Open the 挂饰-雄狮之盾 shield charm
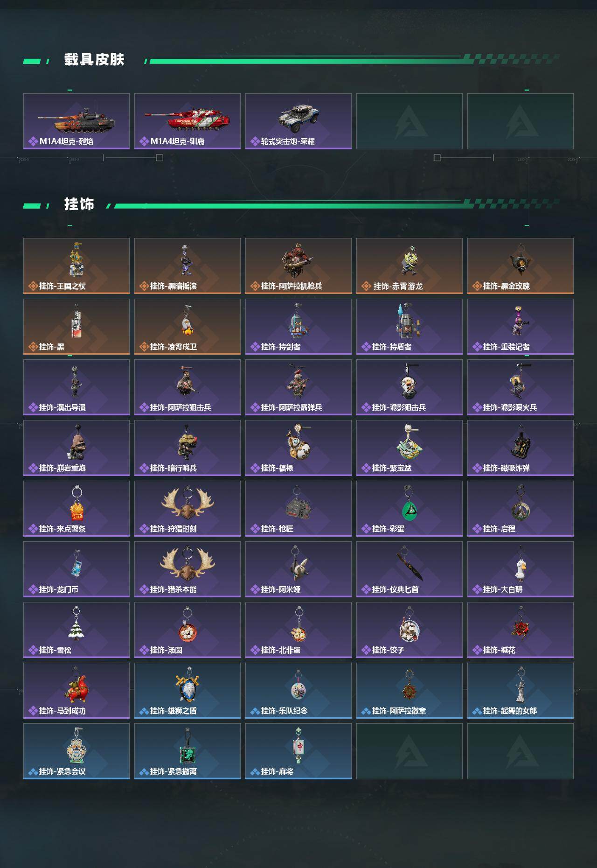 [187, 691]
